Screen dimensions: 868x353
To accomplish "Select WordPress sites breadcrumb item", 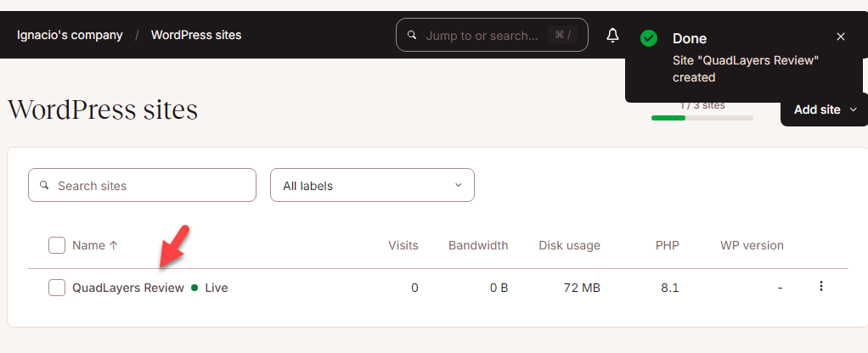I will (x=196, y=36).
